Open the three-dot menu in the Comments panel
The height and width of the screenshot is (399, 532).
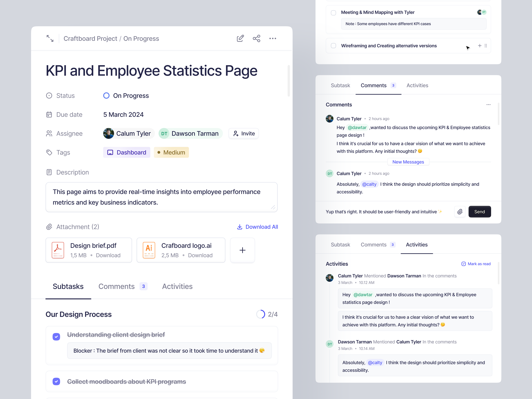pyautogui.click(x=488, y=105)
